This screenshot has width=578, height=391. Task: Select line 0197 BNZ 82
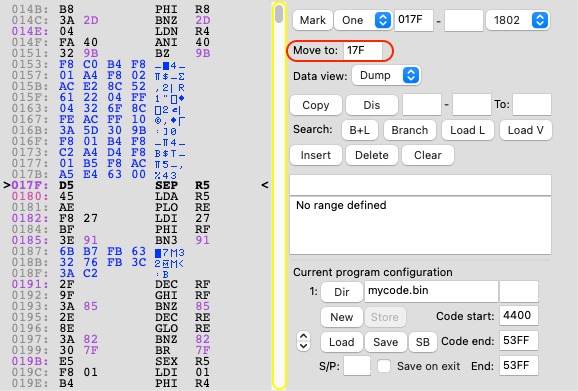coord(111,339)
